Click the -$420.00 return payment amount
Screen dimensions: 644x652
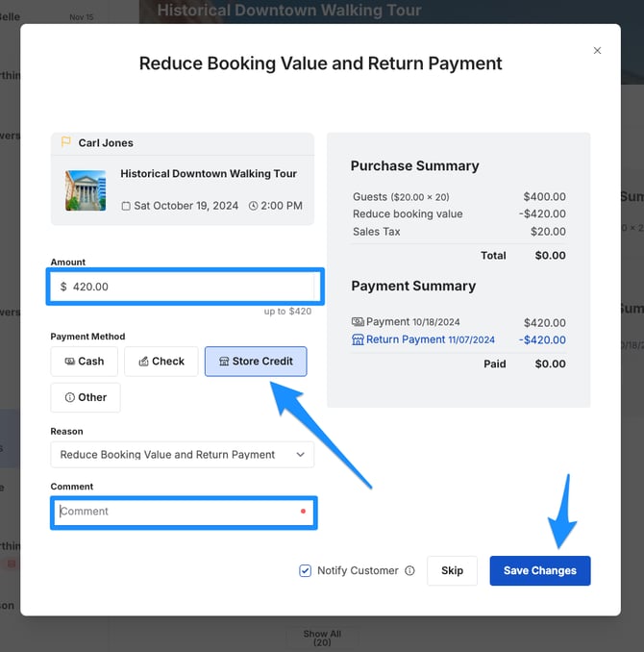pyautogui.click(x=542, y=339)
